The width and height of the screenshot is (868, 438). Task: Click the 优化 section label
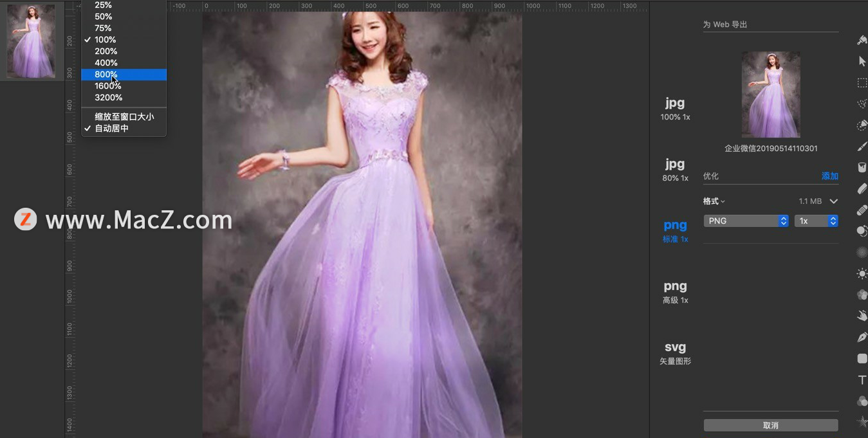coord(710,176)
